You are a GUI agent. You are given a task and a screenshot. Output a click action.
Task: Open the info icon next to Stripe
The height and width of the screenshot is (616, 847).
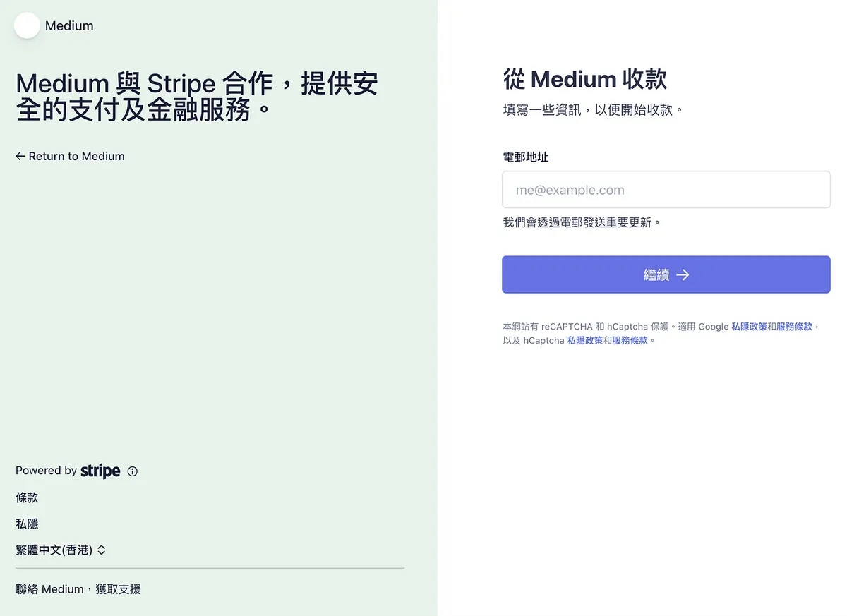pos(133,471)
